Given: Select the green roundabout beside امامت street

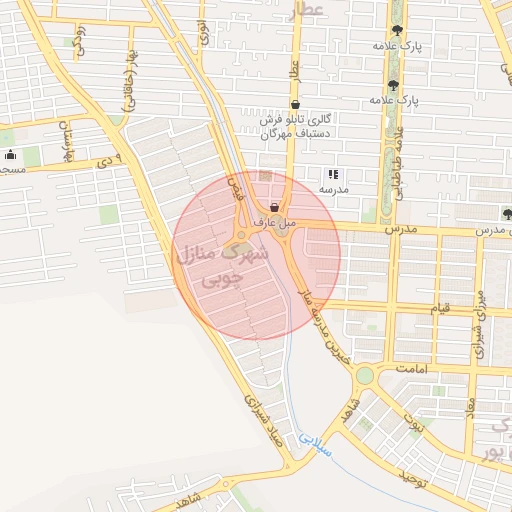Looking at the screenshot, I should pyautogui.click(x=365, y=375).
